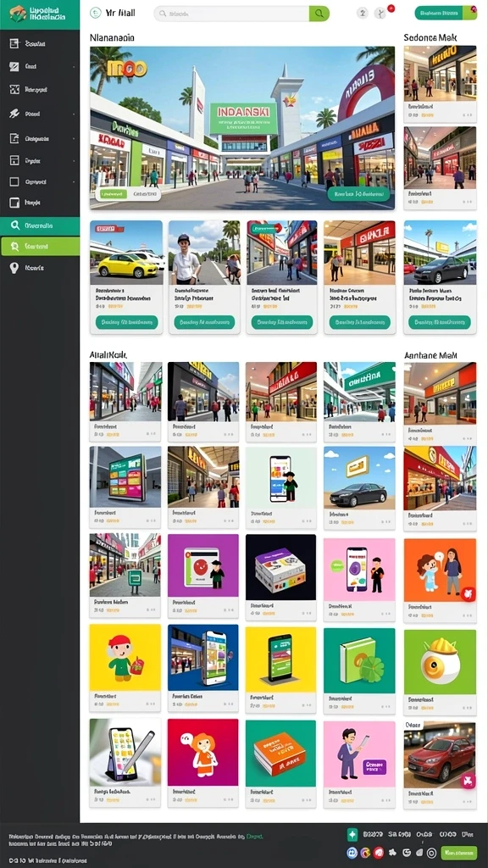Click the pink floating badge on red car thumbnail

click(468, 782)
